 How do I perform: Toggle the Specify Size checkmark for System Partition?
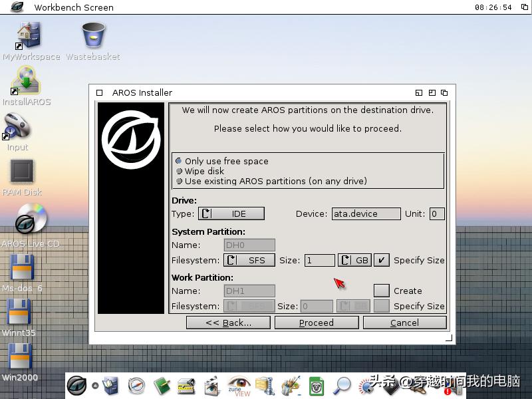pyautogui.click(x=381, y=260)
